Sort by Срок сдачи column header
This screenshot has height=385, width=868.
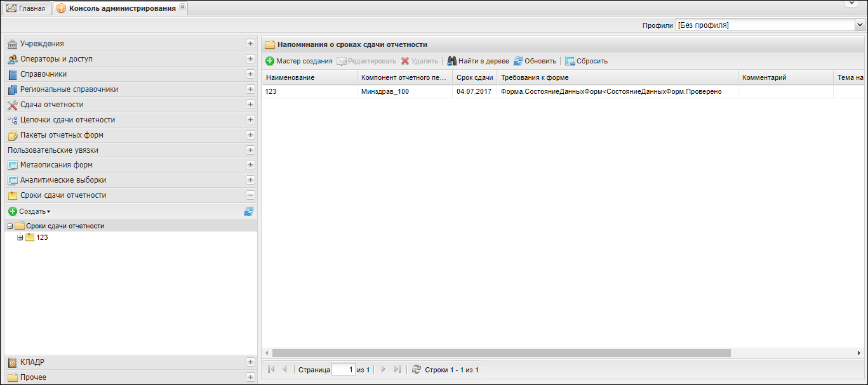pos(474,77)
